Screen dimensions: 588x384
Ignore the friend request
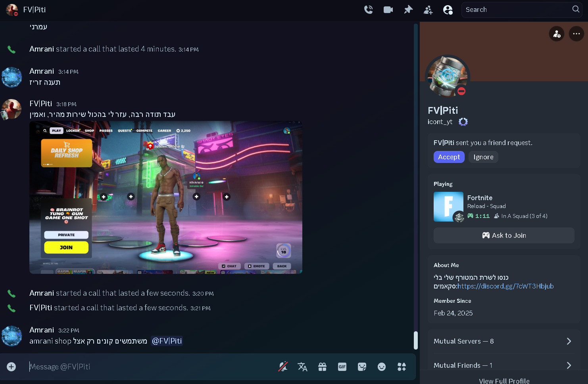coord(483,157)
